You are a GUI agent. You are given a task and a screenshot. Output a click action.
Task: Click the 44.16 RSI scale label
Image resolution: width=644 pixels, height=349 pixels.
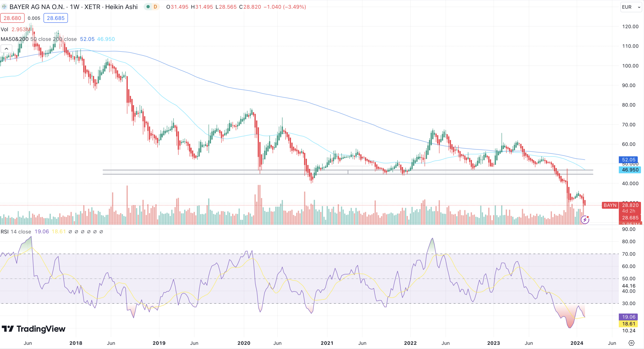629,286
